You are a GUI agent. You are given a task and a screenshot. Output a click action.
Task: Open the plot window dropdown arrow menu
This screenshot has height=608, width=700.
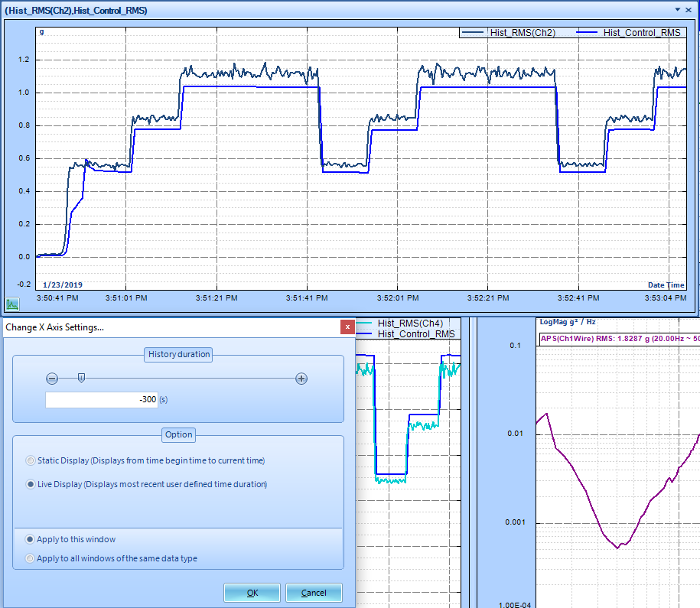(678, 9)
